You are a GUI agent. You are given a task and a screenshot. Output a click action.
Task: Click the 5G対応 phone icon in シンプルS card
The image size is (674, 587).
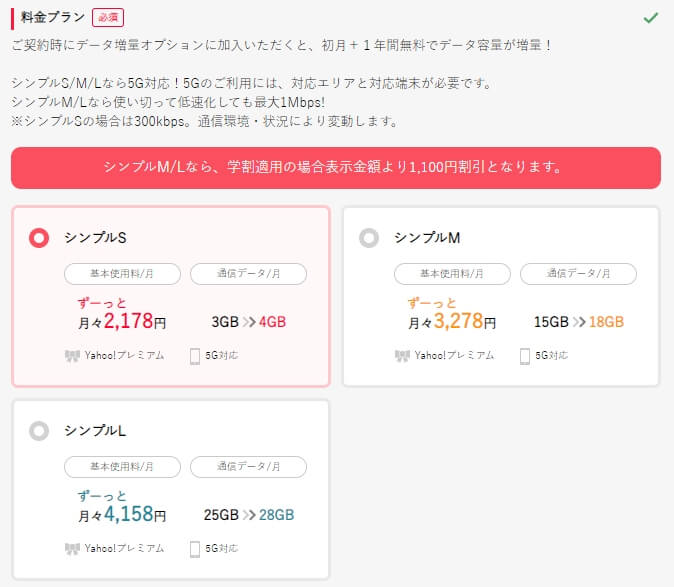[x=195, y=356]
